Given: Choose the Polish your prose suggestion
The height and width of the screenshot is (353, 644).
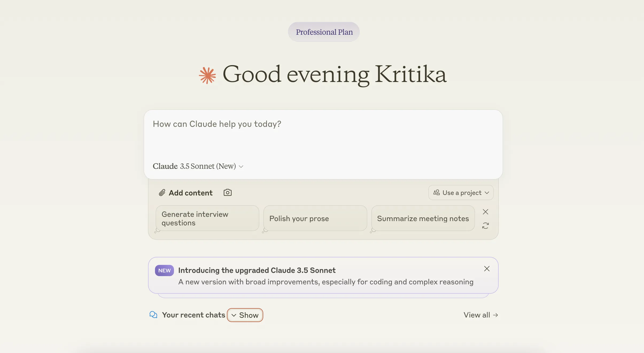Looking at the screenshot, I should point(315,218).
